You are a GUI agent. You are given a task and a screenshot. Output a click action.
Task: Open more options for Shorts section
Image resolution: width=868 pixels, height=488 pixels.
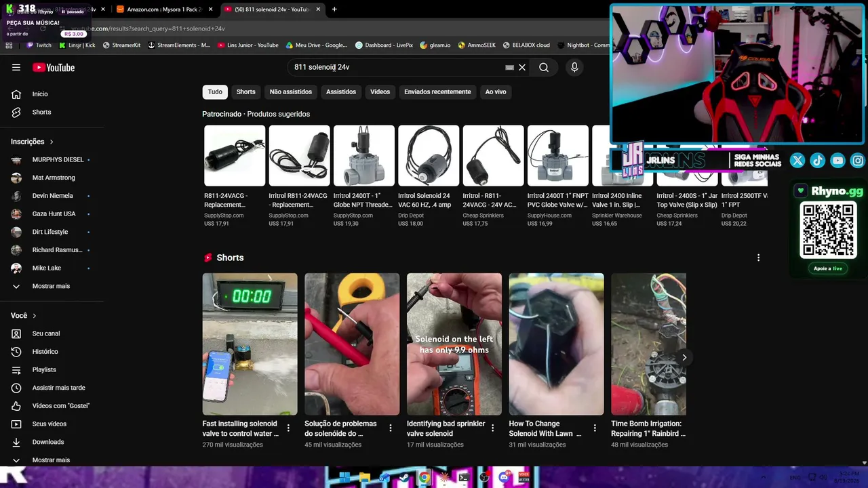click(758, 258)
